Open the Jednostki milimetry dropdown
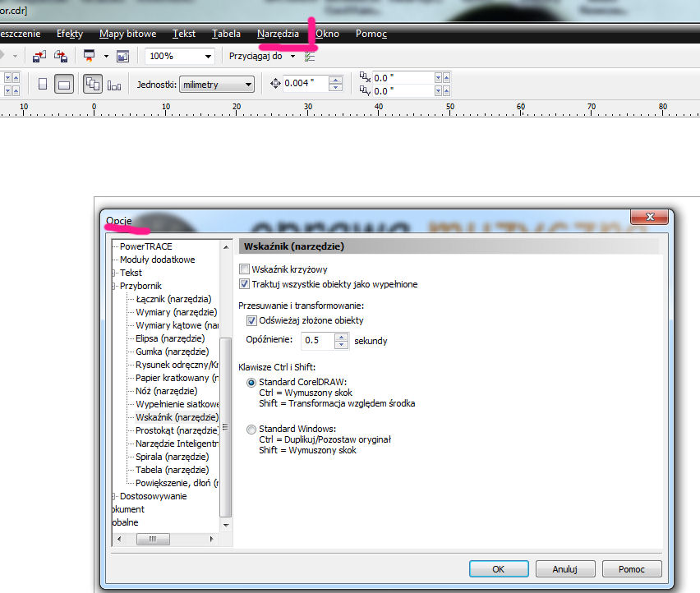Screen dimensions: 700x593 pos(248,84)
